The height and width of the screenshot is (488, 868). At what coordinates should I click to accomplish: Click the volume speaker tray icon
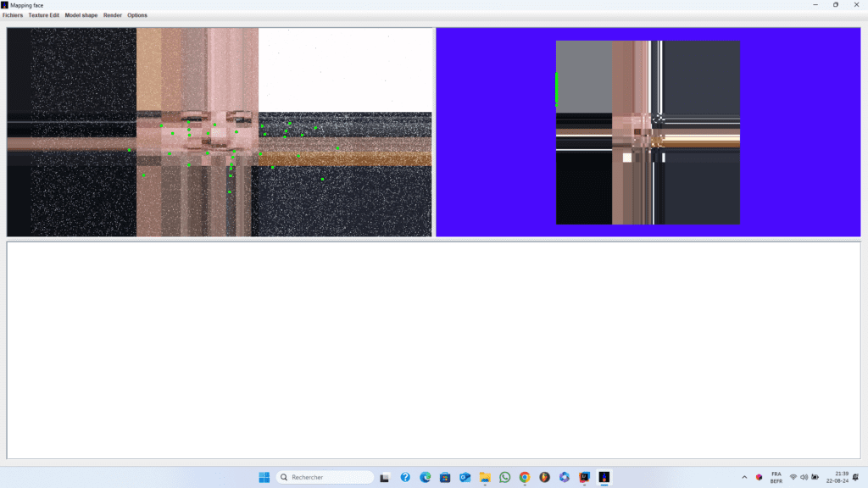click(x=804, y=477)
